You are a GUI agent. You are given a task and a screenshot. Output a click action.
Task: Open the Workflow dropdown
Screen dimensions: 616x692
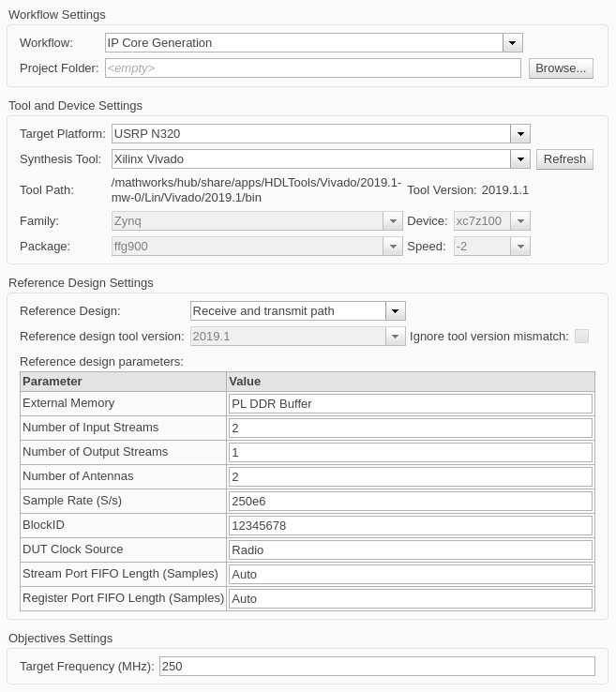[512, 43]
